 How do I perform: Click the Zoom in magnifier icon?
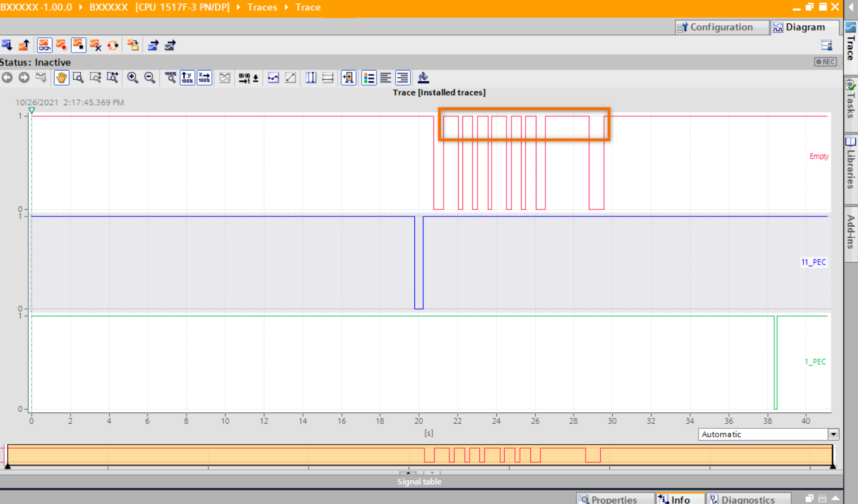click(x=132, y=78)
